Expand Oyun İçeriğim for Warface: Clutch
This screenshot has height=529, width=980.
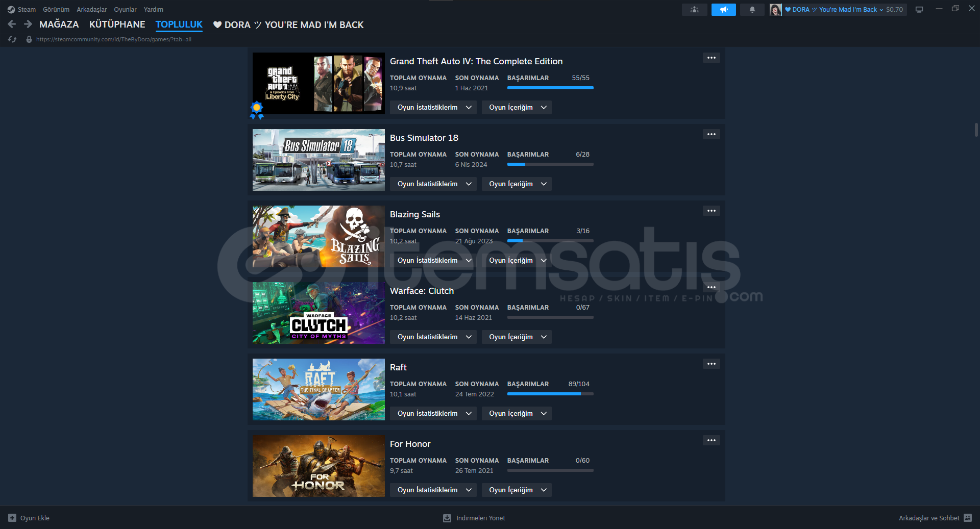pyautogui.click(x=517, y=337)
